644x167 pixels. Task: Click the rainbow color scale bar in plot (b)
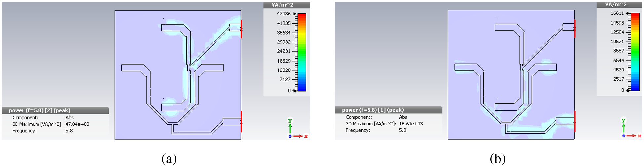coord(635,52)
